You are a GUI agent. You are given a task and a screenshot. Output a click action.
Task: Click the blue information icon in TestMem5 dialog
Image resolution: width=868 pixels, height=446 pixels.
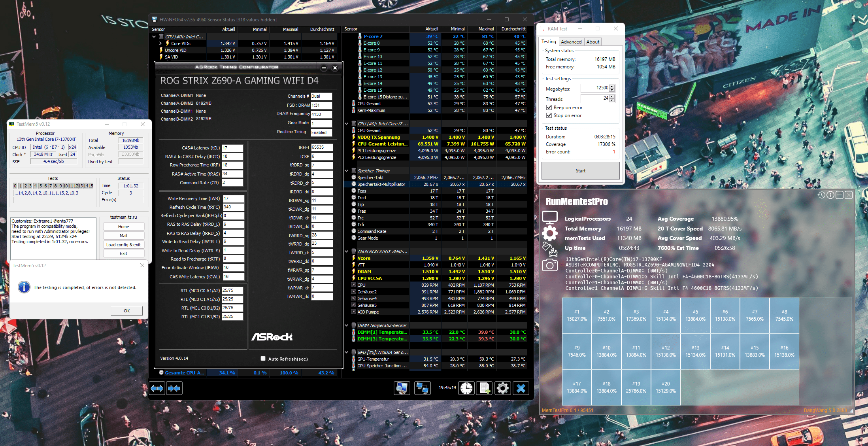tap(24, 287)
